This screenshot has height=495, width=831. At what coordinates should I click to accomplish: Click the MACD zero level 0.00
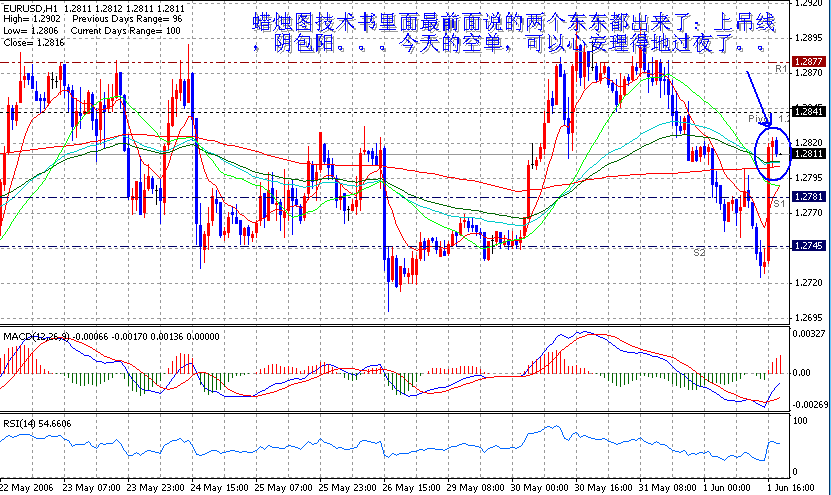(x=801, y=373)
